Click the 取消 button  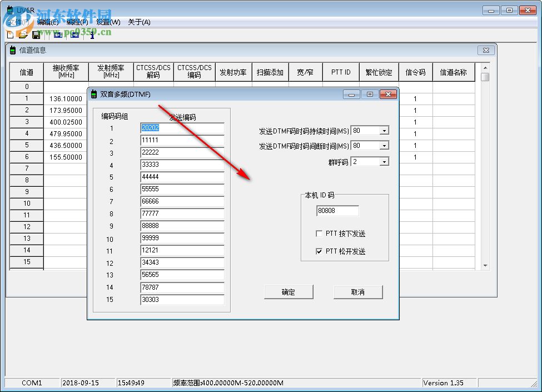click(x=358, y=292)
